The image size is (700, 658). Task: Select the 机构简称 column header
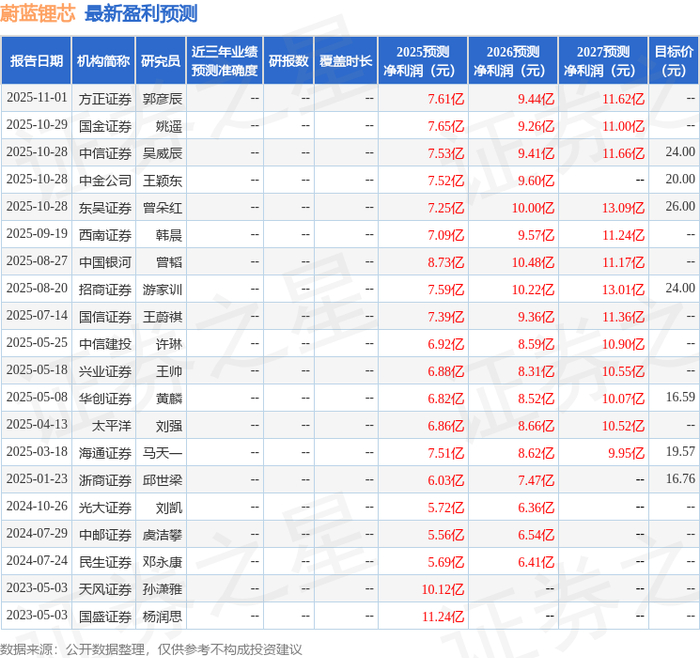coord(104,61)
